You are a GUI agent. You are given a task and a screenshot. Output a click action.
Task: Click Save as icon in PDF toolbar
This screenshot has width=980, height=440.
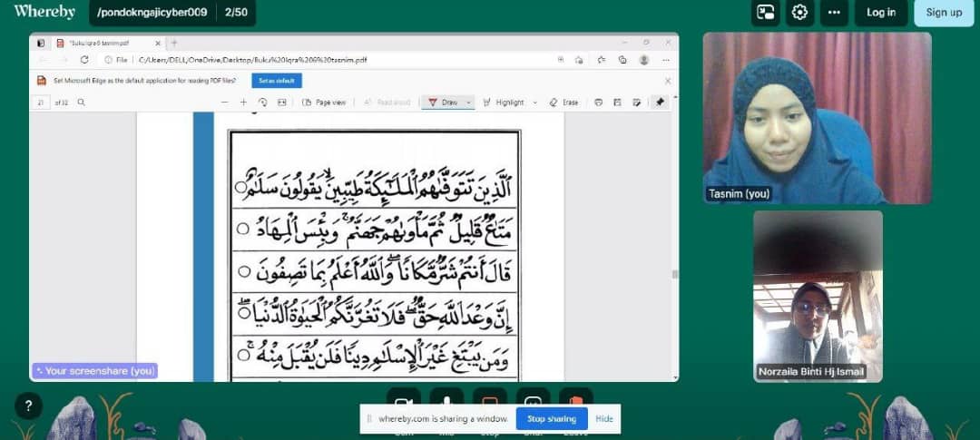(x=637, y=103)
